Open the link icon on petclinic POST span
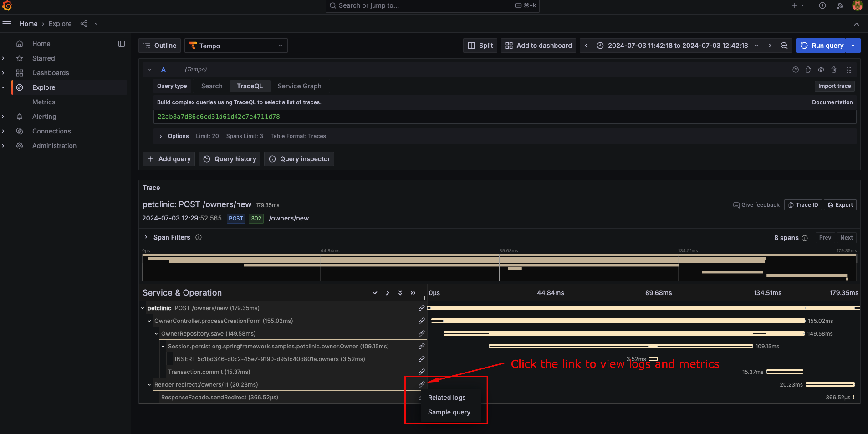The height and width of the screenshot is (434, 868). [x=421, y=308]
